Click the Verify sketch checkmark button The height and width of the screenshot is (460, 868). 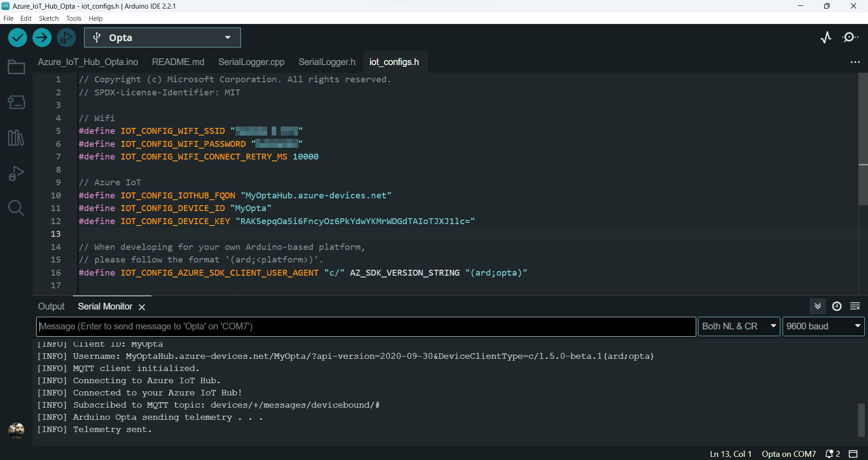point(18,38)
